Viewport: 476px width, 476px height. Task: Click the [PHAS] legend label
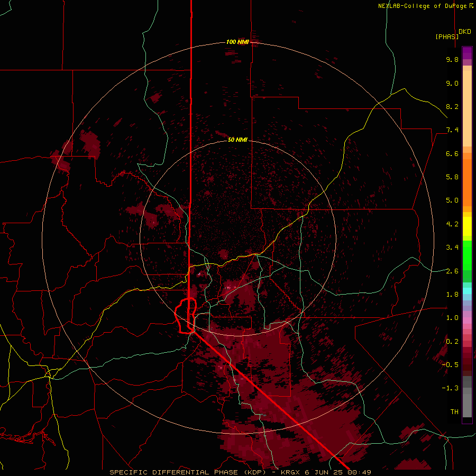click(x=447, y=36)
